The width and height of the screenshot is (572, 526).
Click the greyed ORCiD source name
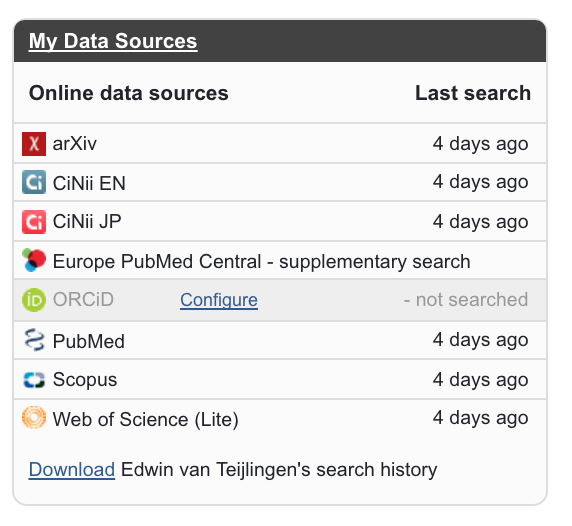coord(83,300)
